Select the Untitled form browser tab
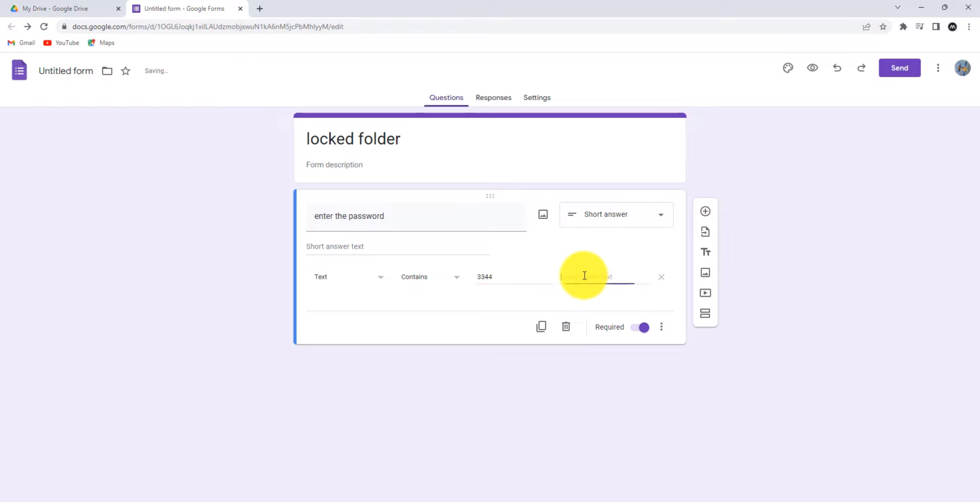Viewport: 980px width, 502px height. pos(188,9)
